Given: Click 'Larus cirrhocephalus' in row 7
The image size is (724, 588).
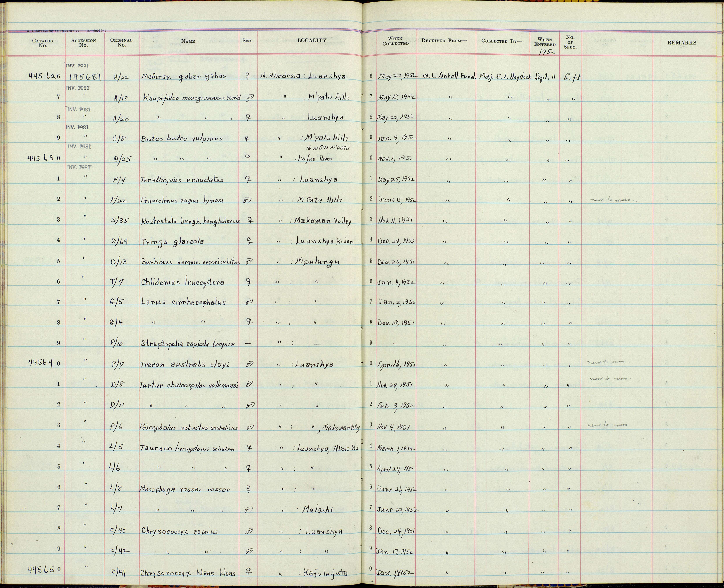Looking at the screenshot, I should 183,302.
